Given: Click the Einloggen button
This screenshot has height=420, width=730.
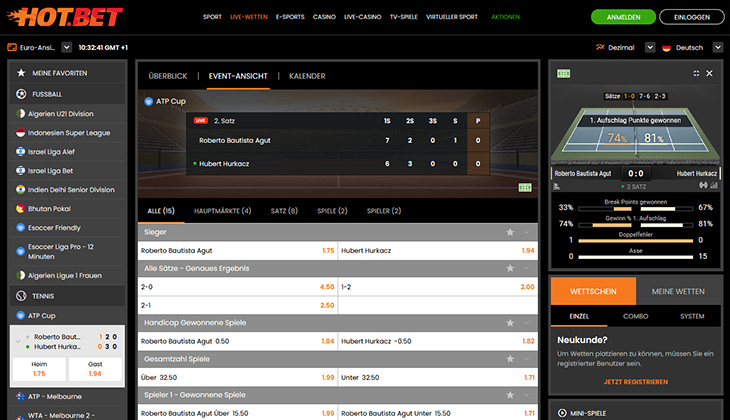Looking at the screenshot, I should tap(692, 17).
